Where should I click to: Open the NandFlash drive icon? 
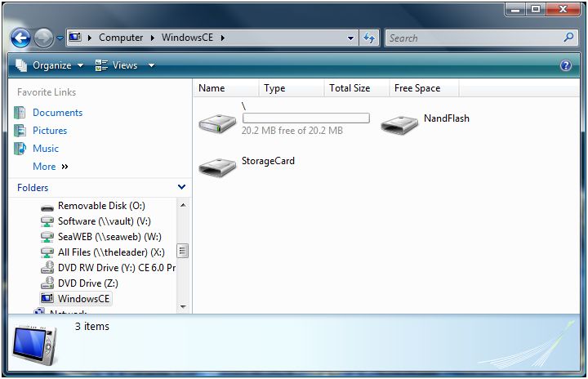coord(400,123)
